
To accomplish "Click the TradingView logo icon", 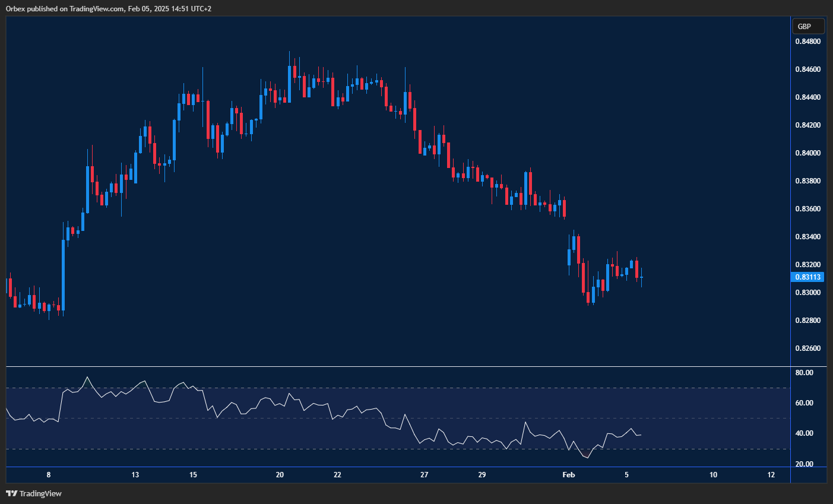I will tap(11, 493).
